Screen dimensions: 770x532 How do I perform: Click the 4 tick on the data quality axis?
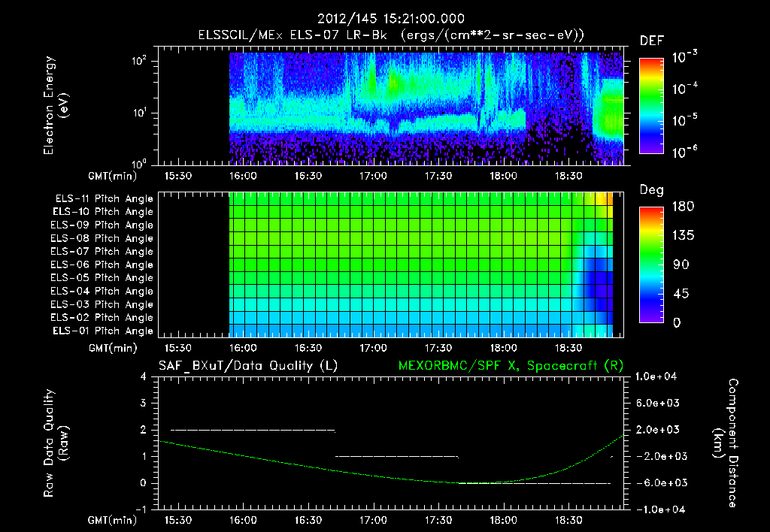pyautogui.click(x=144, y=377)
